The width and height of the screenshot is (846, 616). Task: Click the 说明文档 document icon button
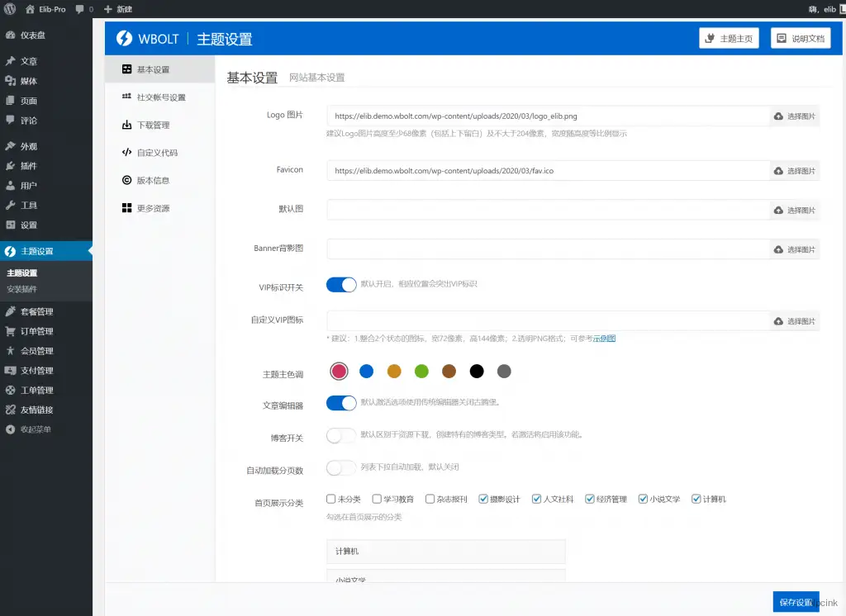[x=778, y=38]
